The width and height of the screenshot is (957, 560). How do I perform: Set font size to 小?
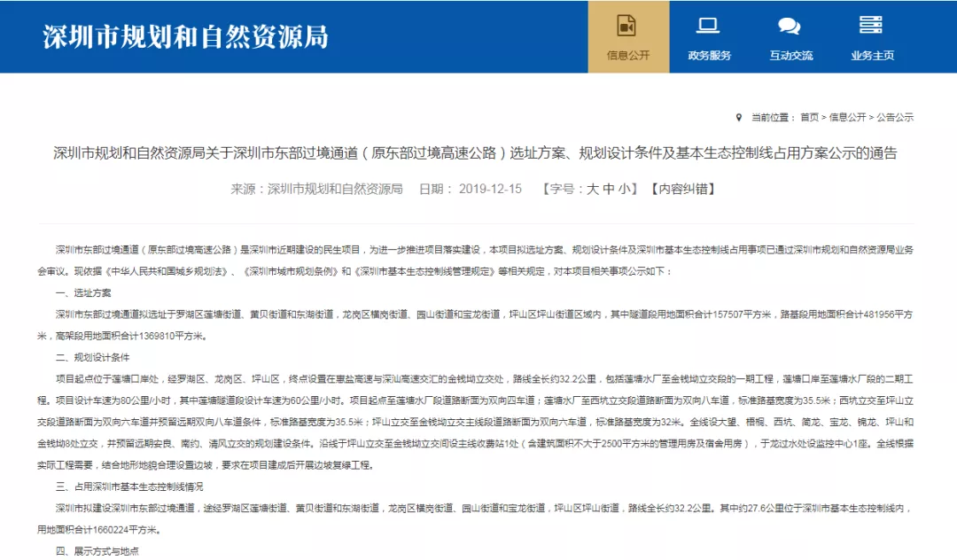pyautogui.click(x=626, y=189)
